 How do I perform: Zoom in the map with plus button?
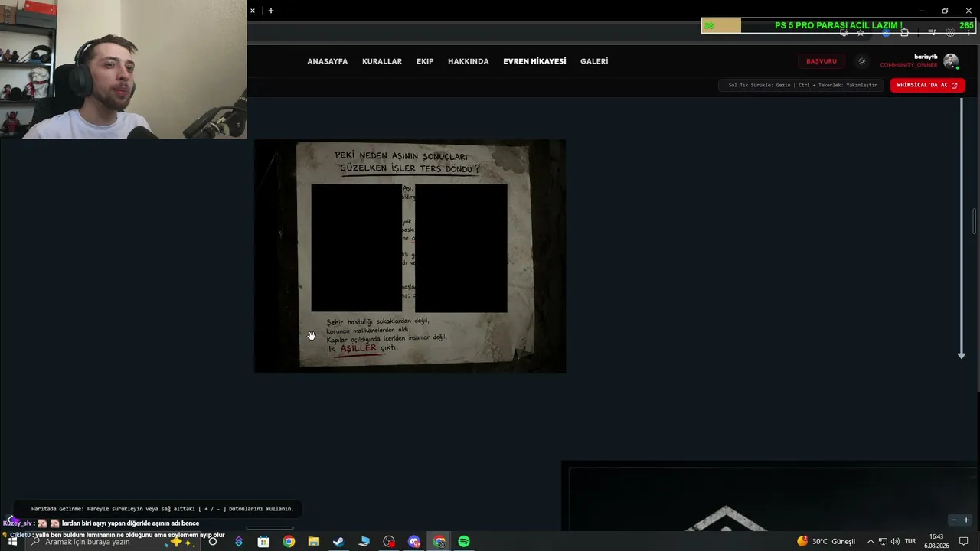coord(966,520)
